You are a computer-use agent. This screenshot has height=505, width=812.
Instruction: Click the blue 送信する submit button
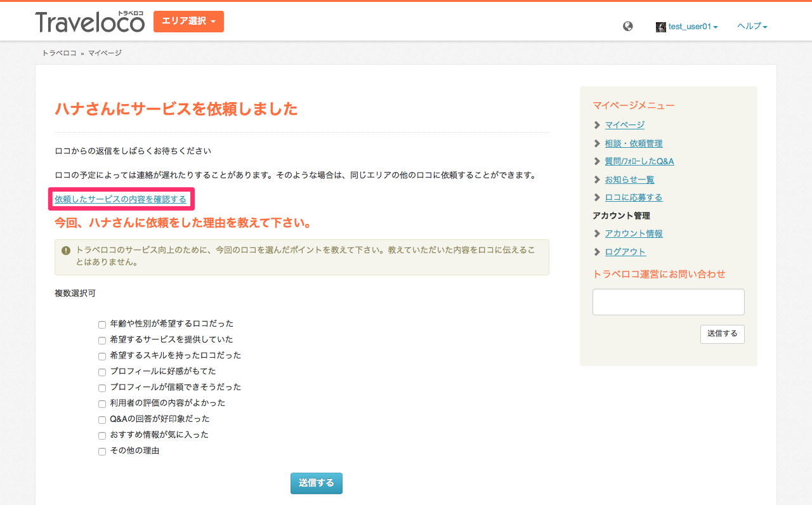tap(317, 483)
